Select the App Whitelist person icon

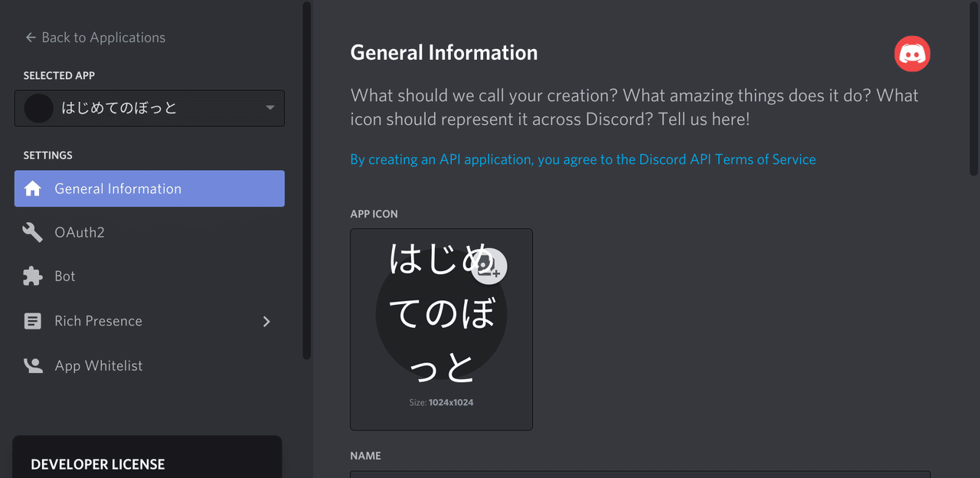tap(33, 365)
